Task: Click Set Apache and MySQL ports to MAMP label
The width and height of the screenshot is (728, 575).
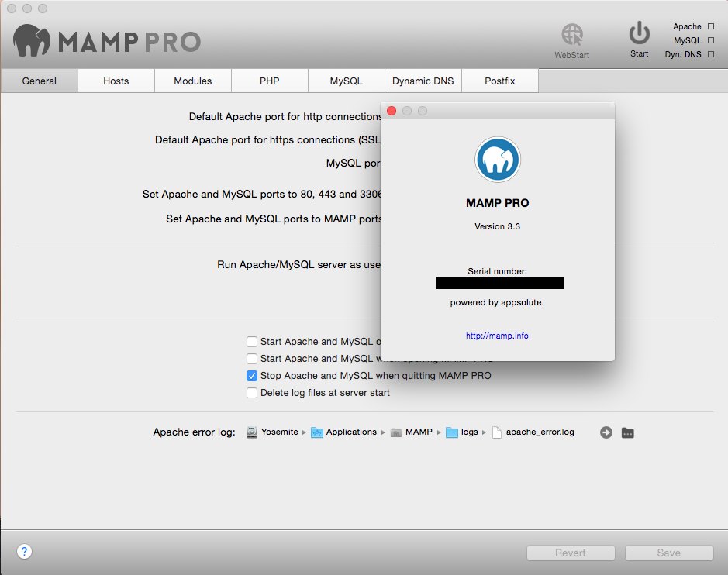Action: click(x=273, y=219)
